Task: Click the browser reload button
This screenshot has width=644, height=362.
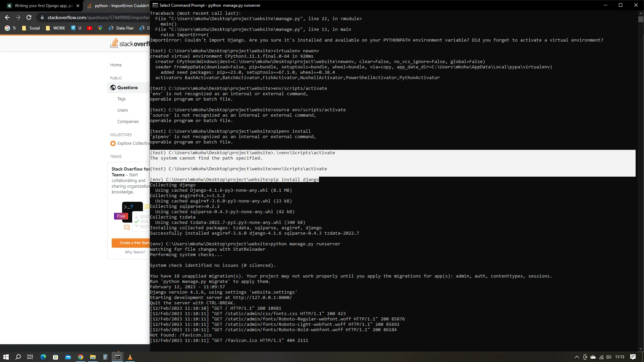Action: (29, 17)
